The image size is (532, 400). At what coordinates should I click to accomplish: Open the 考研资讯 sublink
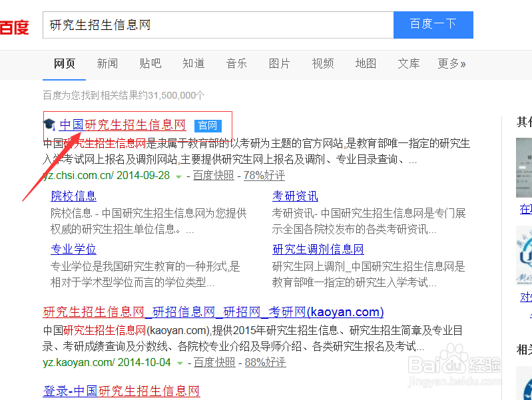(295, 196)
